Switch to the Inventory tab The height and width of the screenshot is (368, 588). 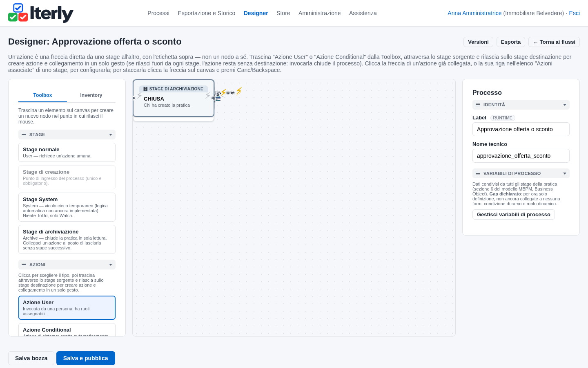pyautogui.click(x=91, y=95)
